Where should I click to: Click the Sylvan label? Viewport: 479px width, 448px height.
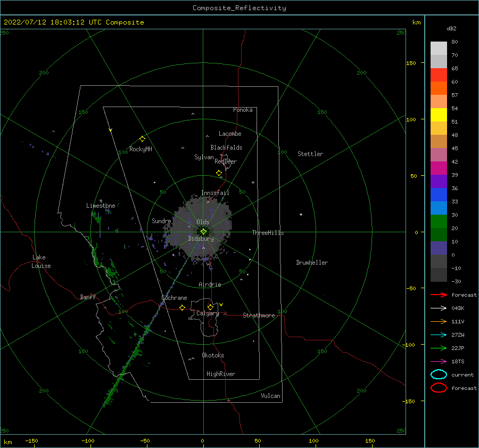coord(204,157)
